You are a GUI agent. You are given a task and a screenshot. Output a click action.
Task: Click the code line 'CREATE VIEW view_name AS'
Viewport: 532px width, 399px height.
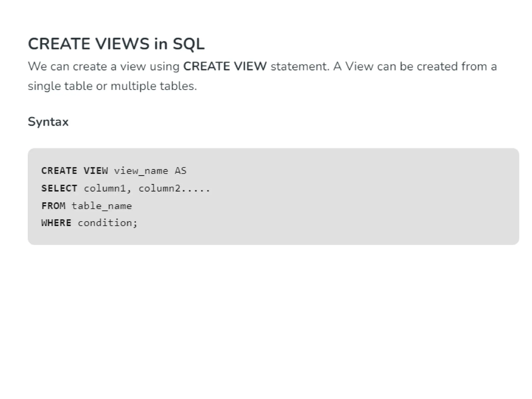click(114, 171)
